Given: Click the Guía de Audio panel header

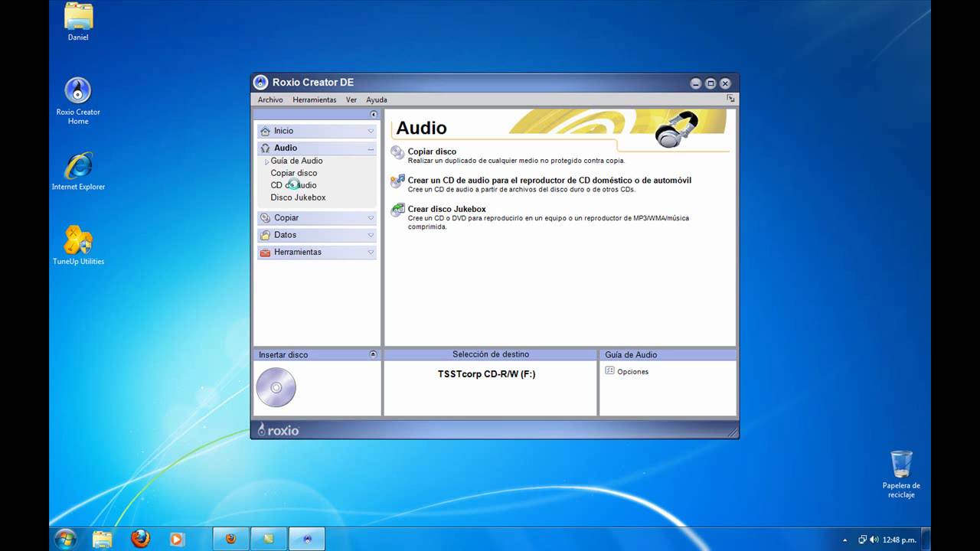Looking at the screenshot, I should tap(668, 355).
